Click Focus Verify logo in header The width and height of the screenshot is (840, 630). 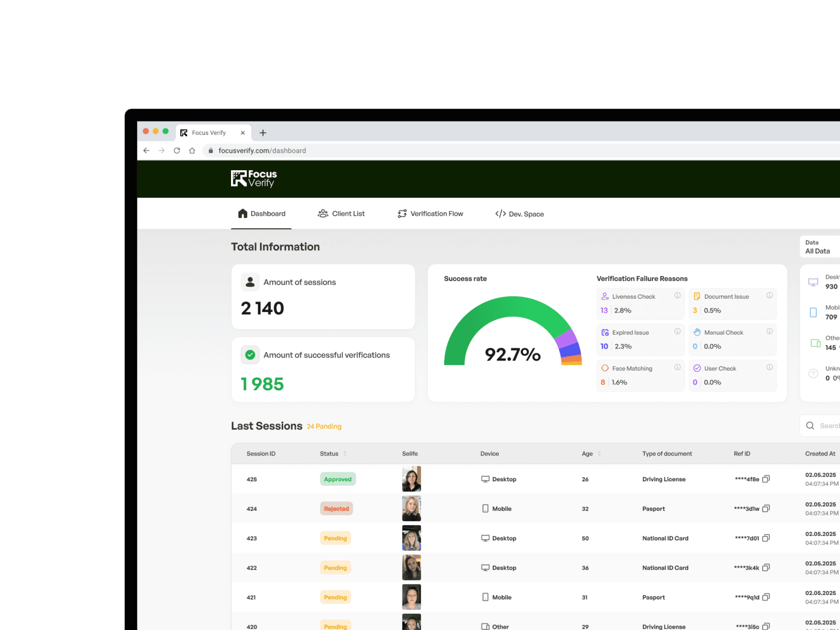(254, 178)
